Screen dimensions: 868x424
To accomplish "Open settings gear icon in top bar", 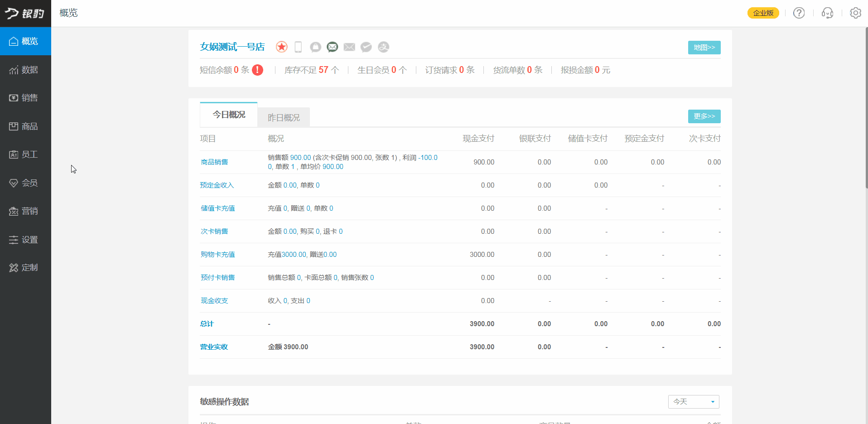I will point(855,13).
